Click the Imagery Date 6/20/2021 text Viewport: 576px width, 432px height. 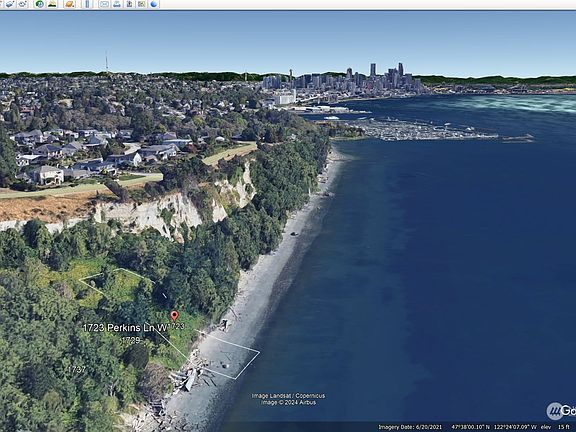coord(410,427)
